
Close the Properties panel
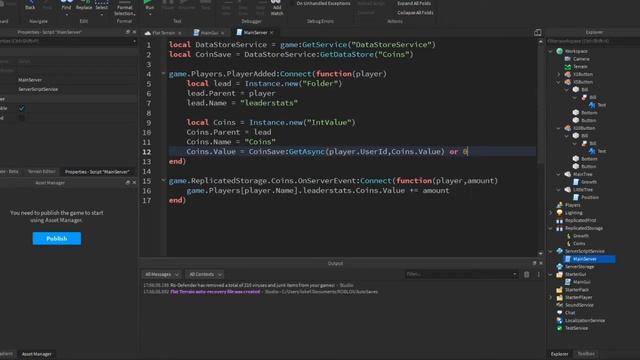tap(134, 32)
